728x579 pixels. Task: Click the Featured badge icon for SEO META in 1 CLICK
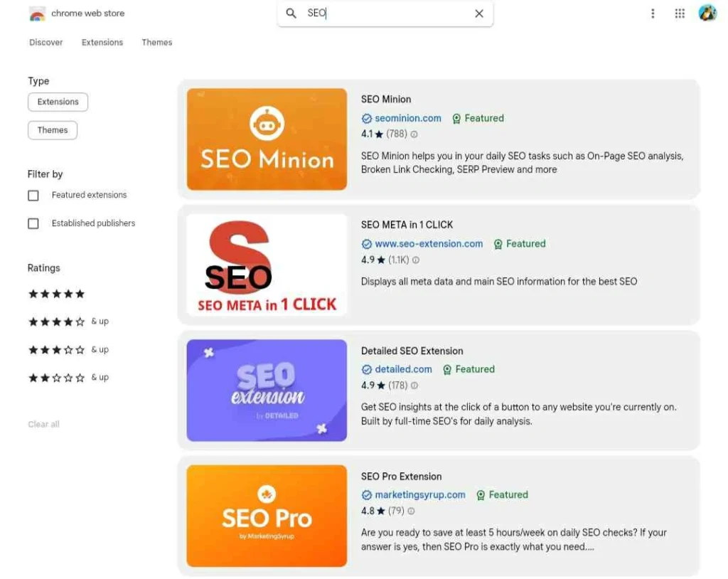pos(498,244)
